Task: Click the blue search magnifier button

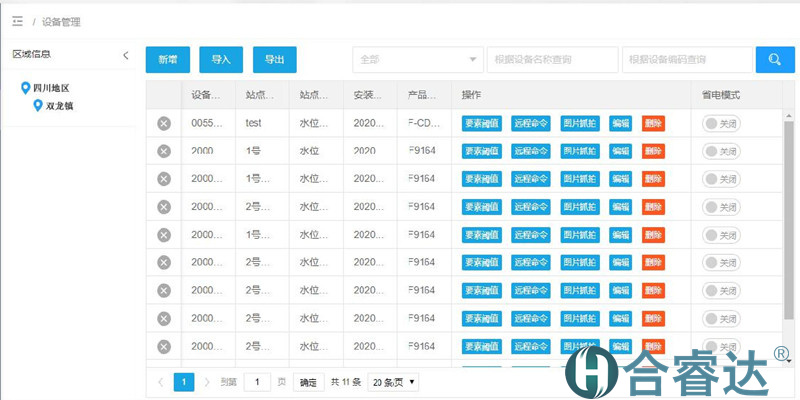Action: [774, 60]
